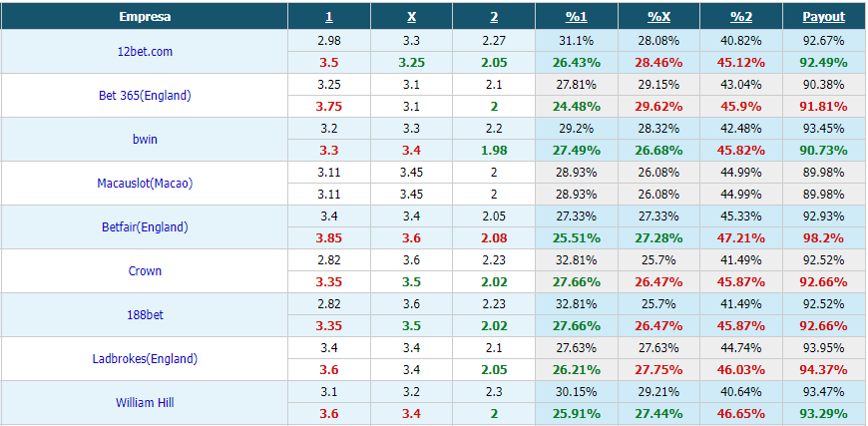Open the Macauslot(Macao) link
868x426 pixels.
click(x=145, y=184)
